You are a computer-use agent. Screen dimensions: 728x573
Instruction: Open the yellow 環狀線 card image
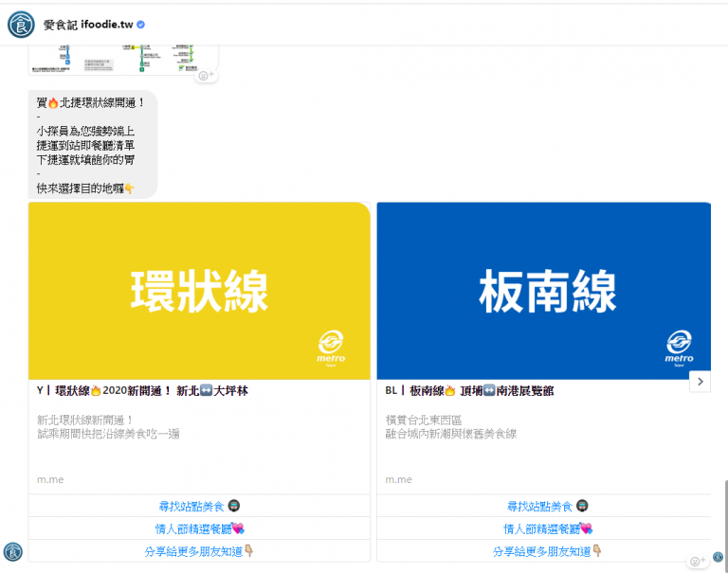(199, 291)
